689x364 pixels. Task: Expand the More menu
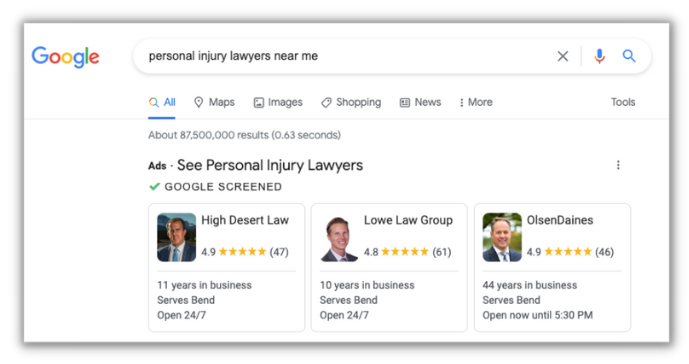click(476, 102)
